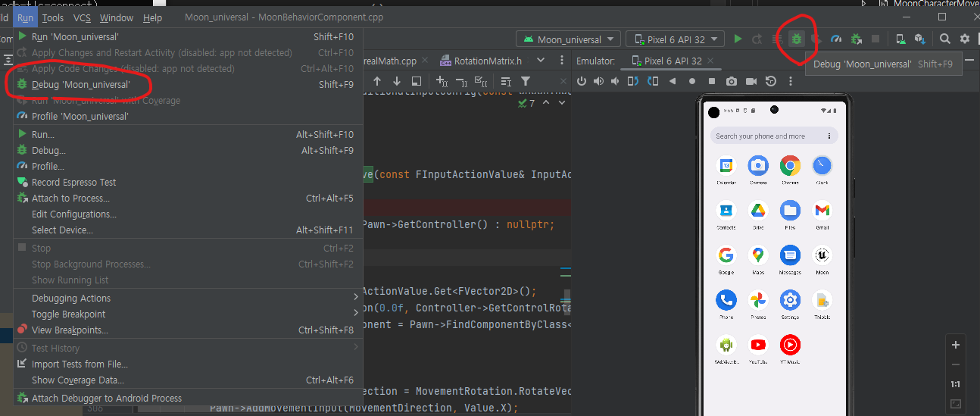Choose Select Device... menu entry
This screenshot has width=980, height=416.
coord(188,230)
